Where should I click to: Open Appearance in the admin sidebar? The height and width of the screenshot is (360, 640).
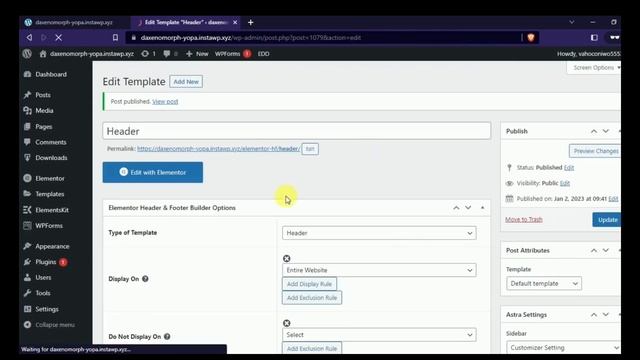52,246
